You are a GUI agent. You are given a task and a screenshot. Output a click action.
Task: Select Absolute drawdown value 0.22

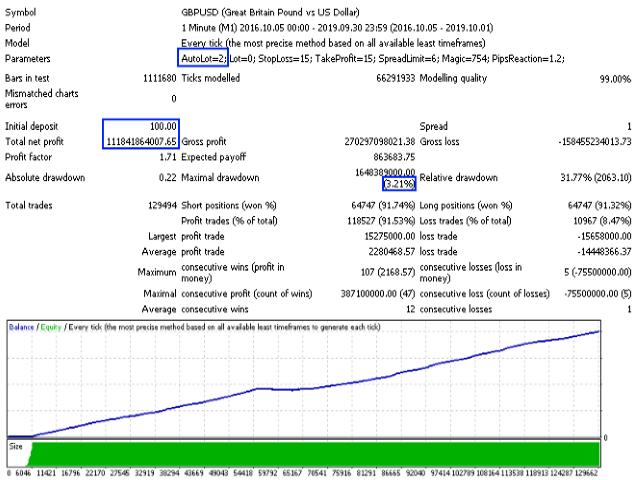(x=167, y=178)
